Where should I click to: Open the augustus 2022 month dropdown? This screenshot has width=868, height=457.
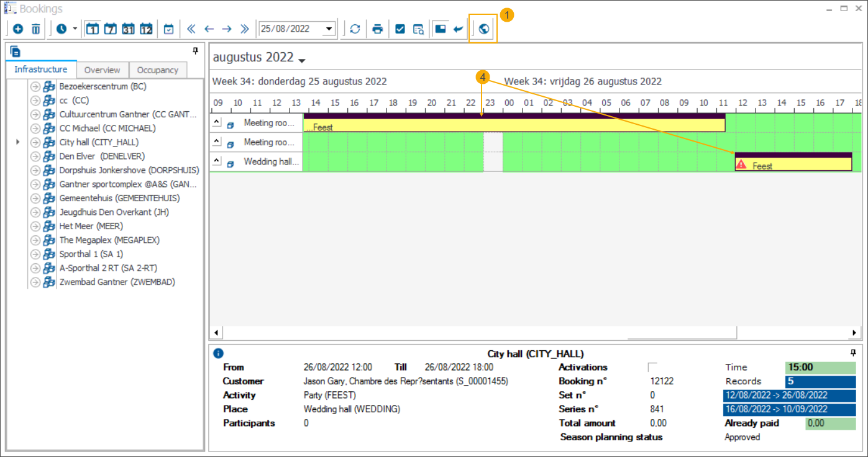302,60
